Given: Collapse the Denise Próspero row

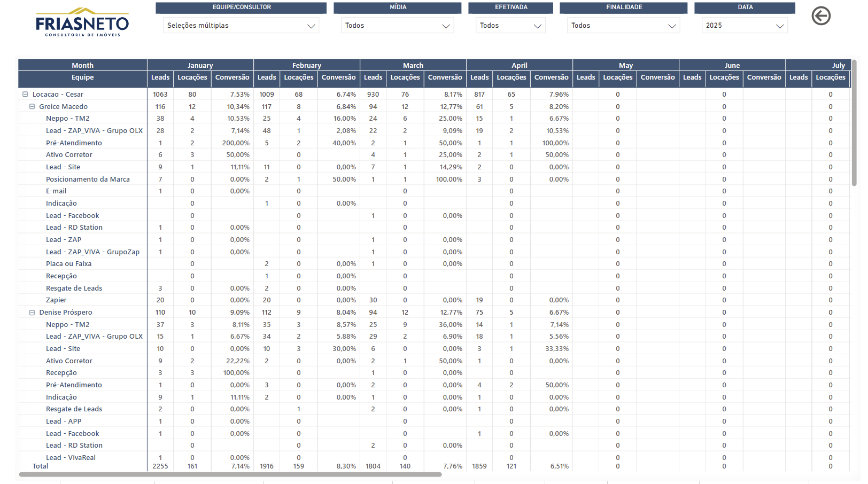Looking at the screenshot, I should 32,313.
